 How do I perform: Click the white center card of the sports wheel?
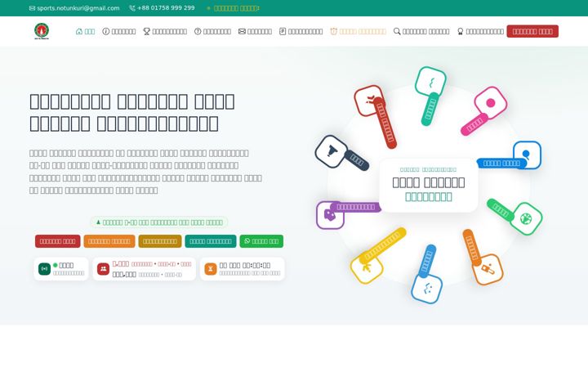(429, 185)
